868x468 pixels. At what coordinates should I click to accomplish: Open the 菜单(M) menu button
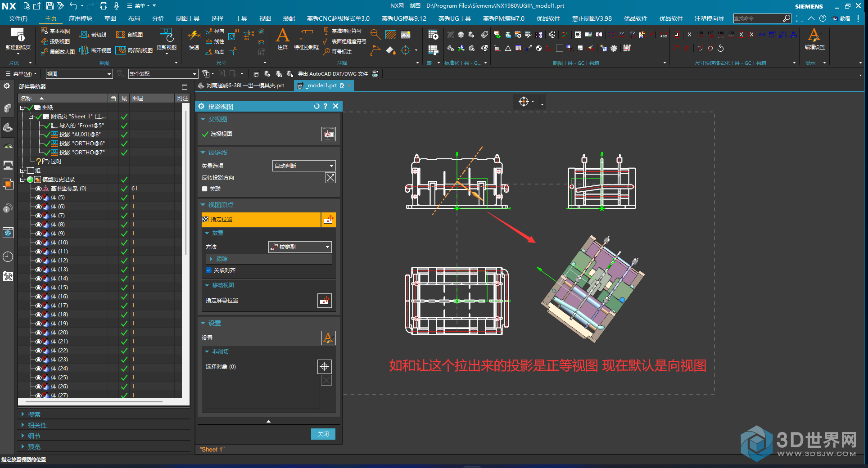(x=21, y=74)
